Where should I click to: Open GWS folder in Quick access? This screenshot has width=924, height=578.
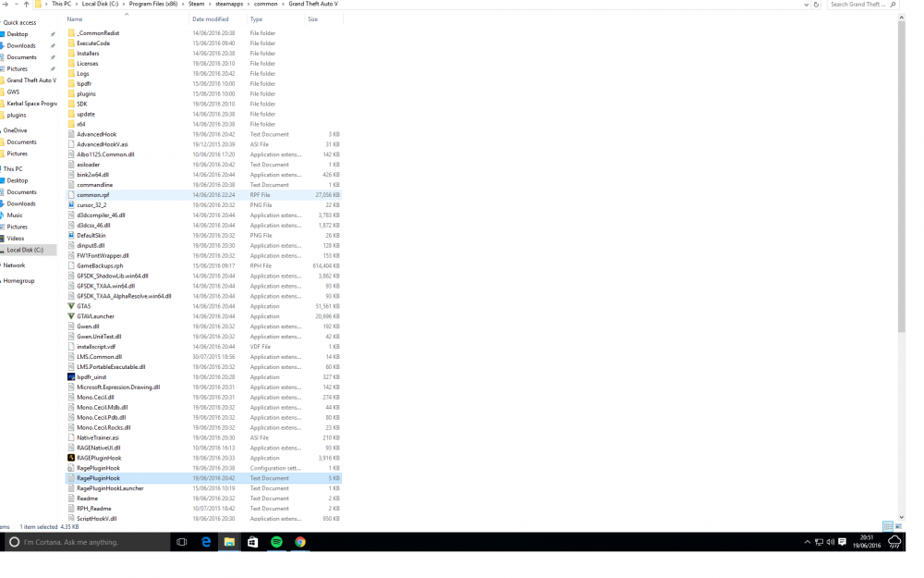click(13, 92)
